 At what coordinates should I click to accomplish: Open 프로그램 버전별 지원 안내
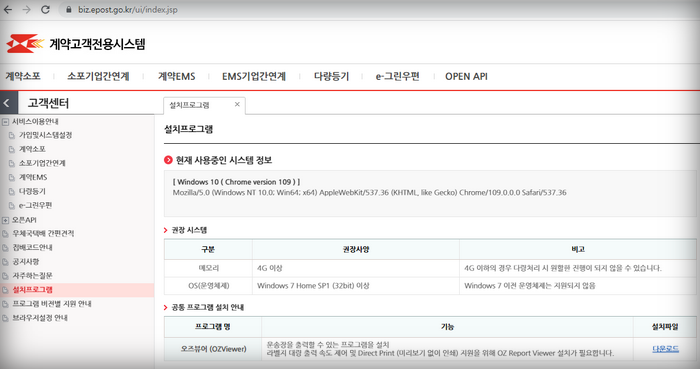(52, 304)
